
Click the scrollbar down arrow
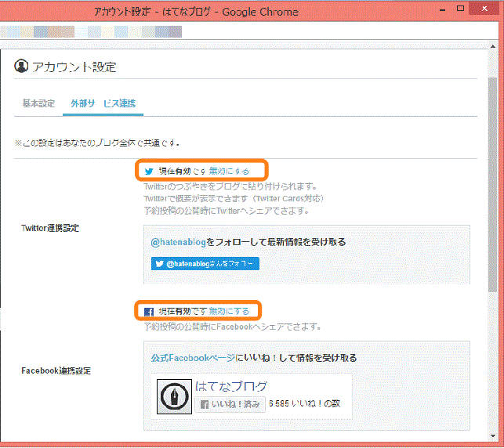tap(493, 435)
